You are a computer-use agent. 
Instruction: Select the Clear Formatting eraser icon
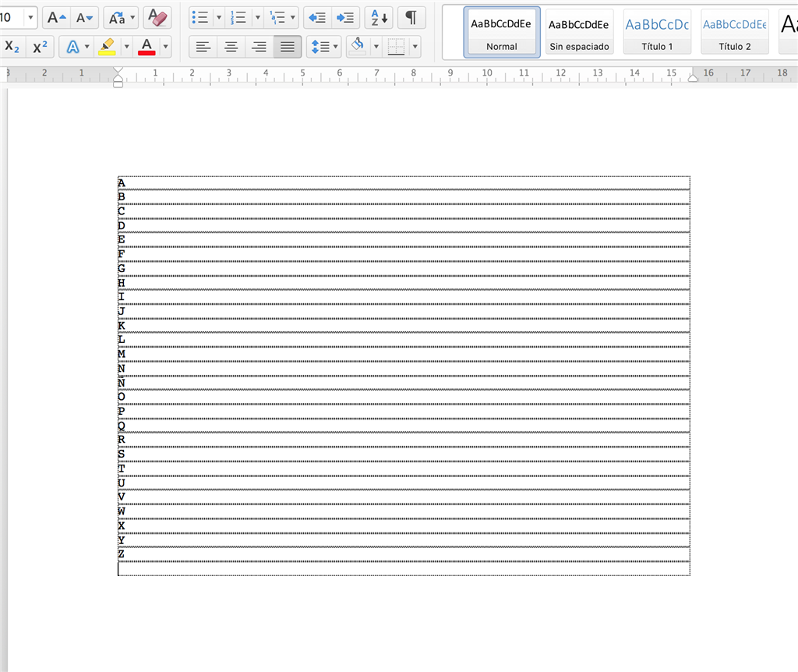coord(157,17)
